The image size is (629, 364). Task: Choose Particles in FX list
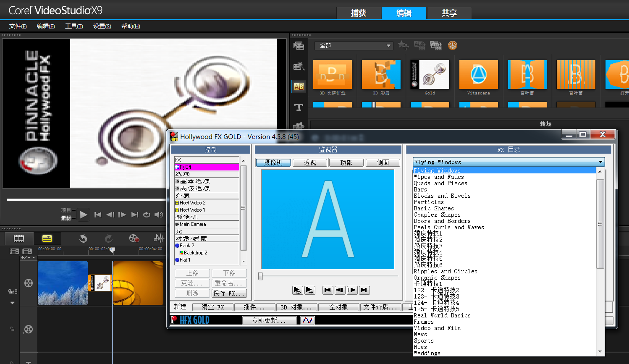(x=429, y=202)
